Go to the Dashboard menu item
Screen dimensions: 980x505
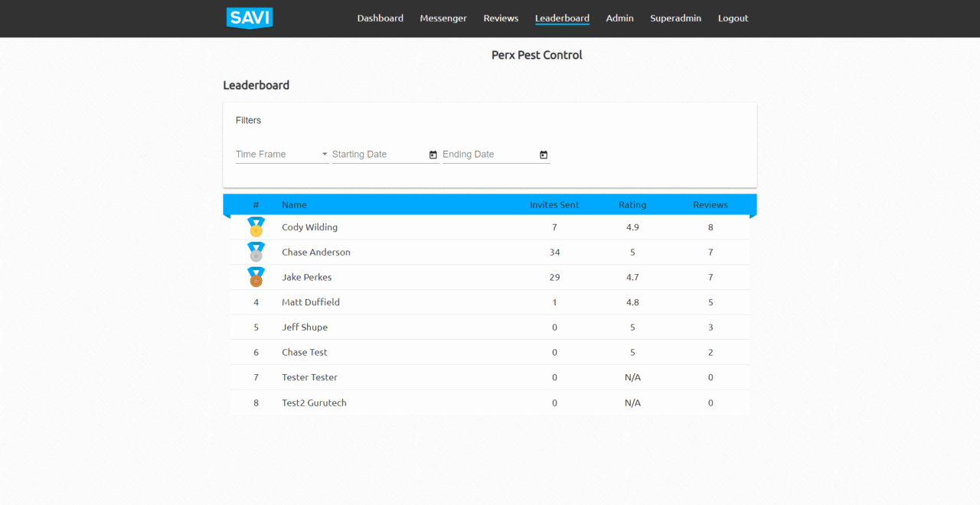point(380,18)
